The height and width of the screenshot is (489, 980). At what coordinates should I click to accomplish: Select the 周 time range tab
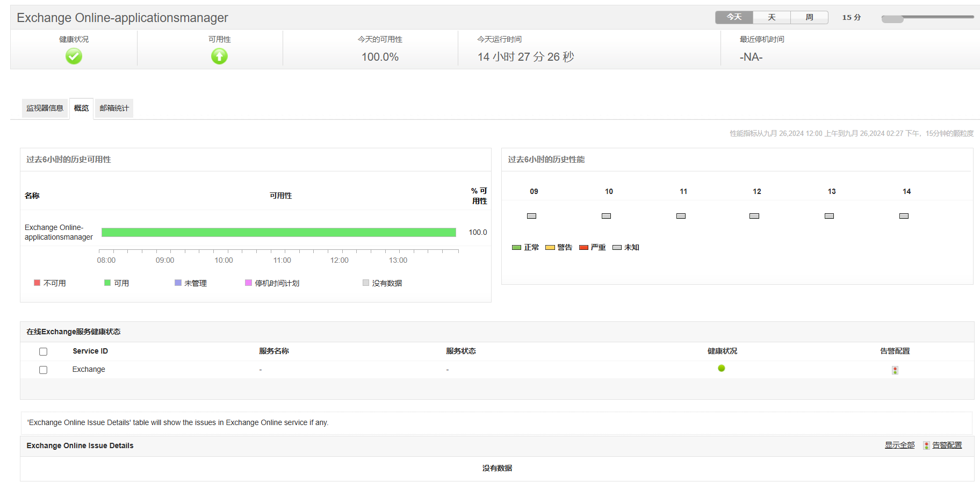pos(809,17)
